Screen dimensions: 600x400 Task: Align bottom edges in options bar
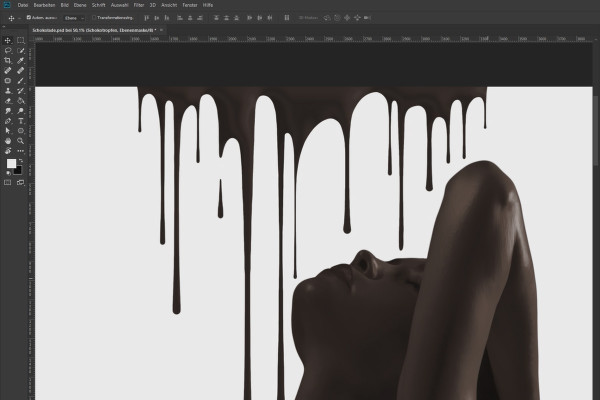point(166,18)
